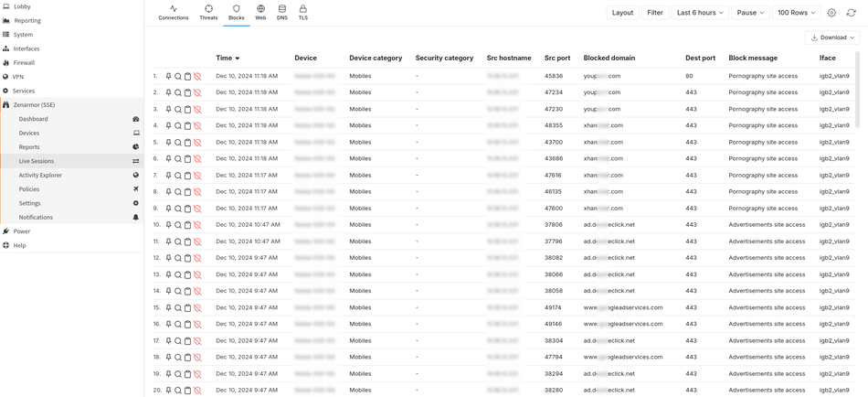Screen dimensions: 868x397
Task: Open Activity Explorer in the sidebar
Action: click(x=40, y=175)
